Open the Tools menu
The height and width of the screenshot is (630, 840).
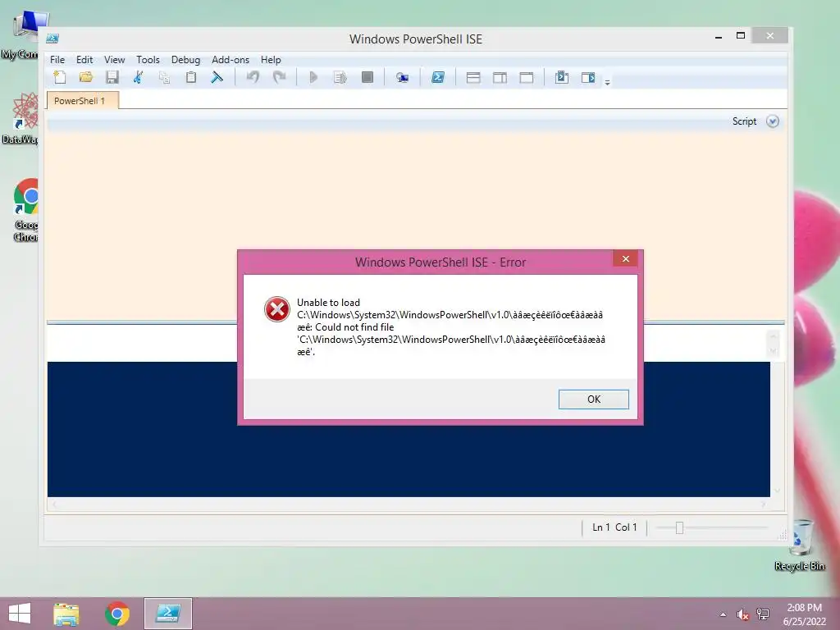pyautogui.click(x=148, y=59)
